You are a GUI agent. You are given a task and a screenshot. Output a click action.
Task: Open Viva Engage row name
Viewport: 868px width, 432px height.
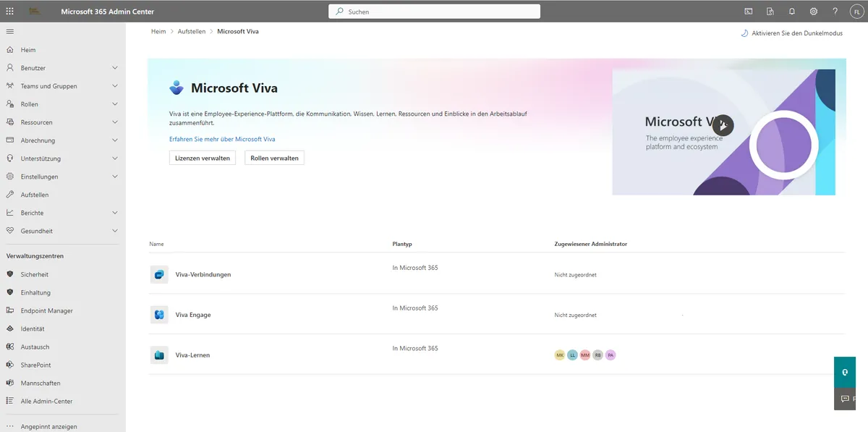coord(193,315)
